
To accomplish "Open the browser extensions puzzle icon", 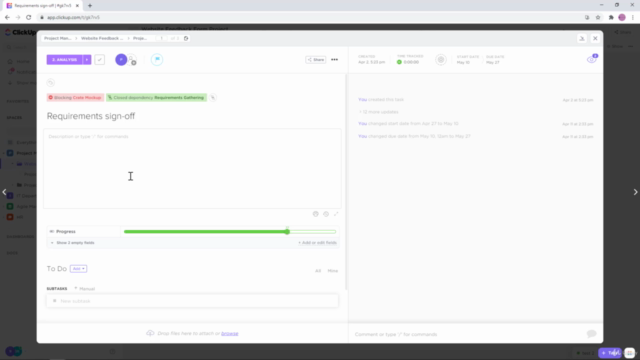I will (611, 18).
